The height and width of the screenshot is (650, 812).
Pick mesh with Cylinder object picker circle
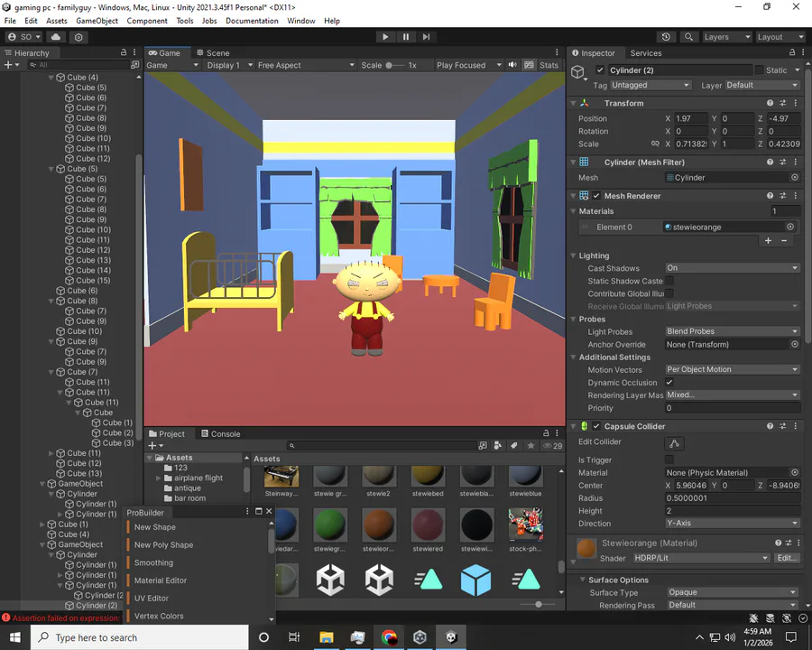pyautogui.click(x=794, y=177)
